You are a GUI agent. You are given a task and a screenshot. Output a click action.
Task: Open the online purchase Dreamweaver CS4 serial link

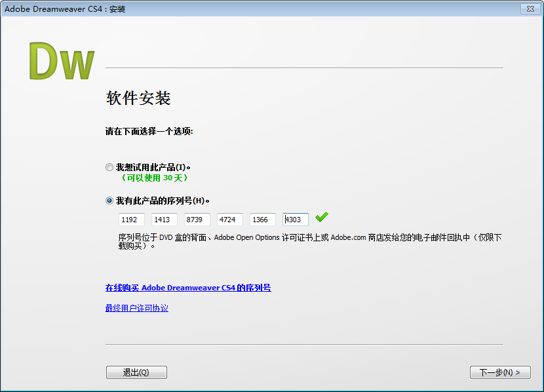(188, 288)
